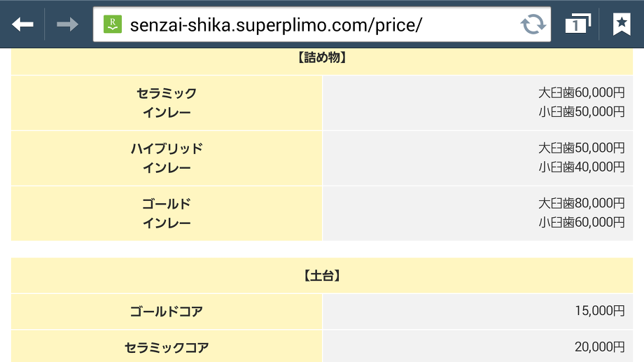644x362 pixels.
Task: Open the bookmarks star icon
Action: point(621,25)
